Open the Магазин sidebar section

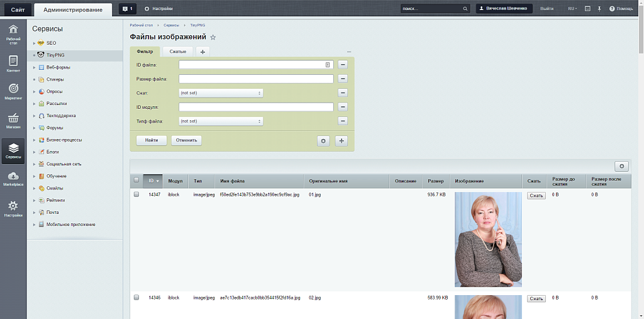click(13, 121)
